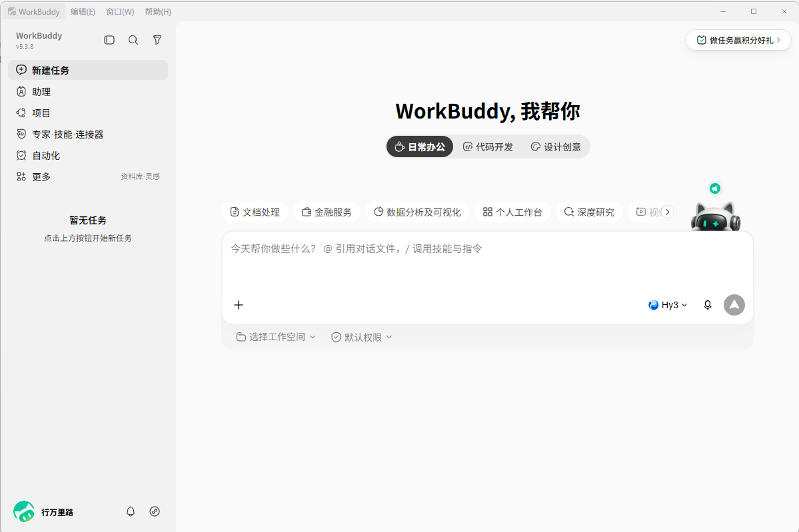
Task: Click the 资料库·灵感 label
Action: [140, 176]
